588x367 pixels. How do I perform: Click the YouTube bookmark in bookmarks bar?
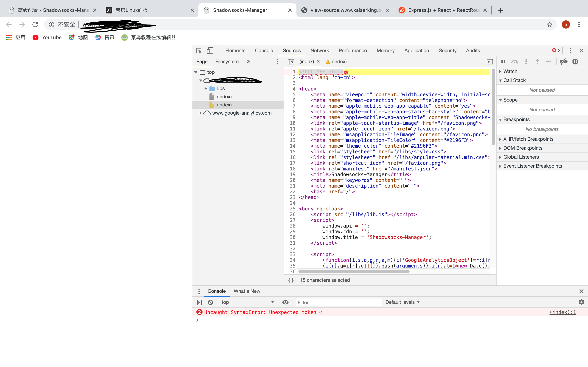(47, 37)
